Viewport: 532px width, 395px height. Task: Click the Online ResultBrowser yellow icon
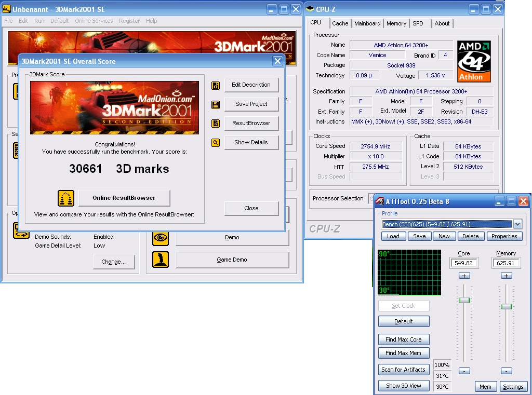(66, 198)
